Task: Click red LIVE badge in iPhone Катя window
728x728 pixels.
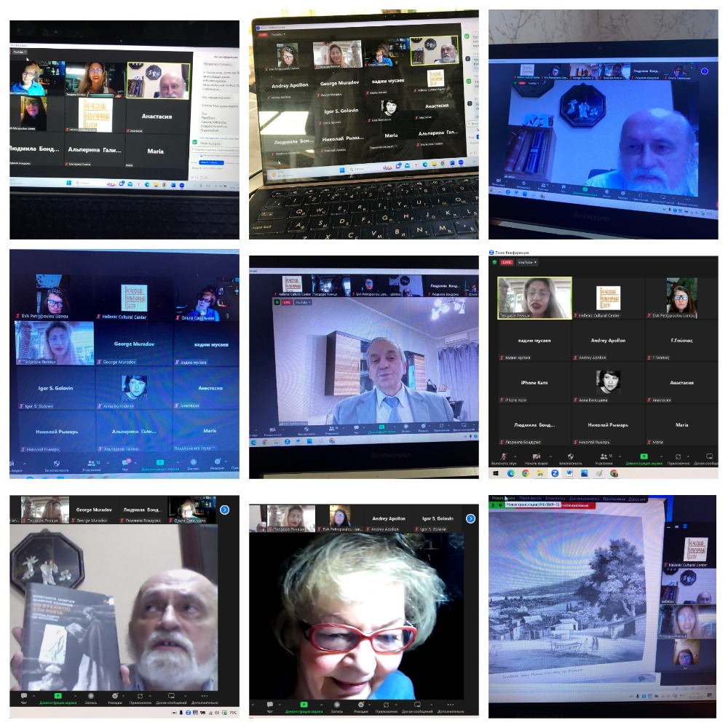Action: tap(507, 262)
